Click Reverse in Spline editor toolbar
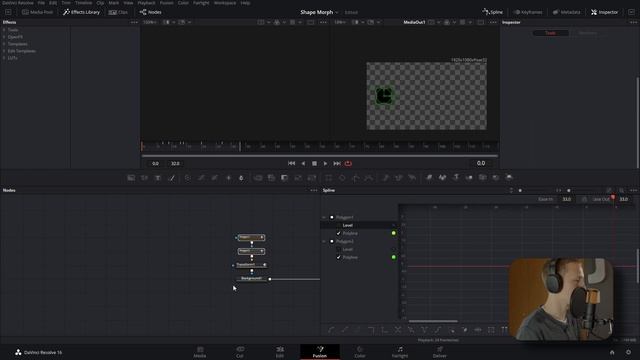The width and height of the screenshot is (640, 360). (398, 329)
